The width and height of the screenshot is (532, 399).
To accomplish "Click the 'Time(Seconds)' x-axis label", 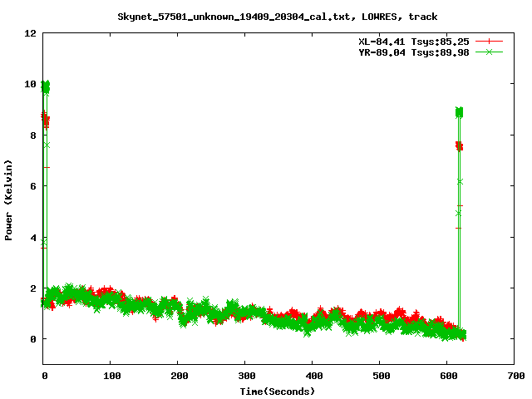I will coord(277,392).
